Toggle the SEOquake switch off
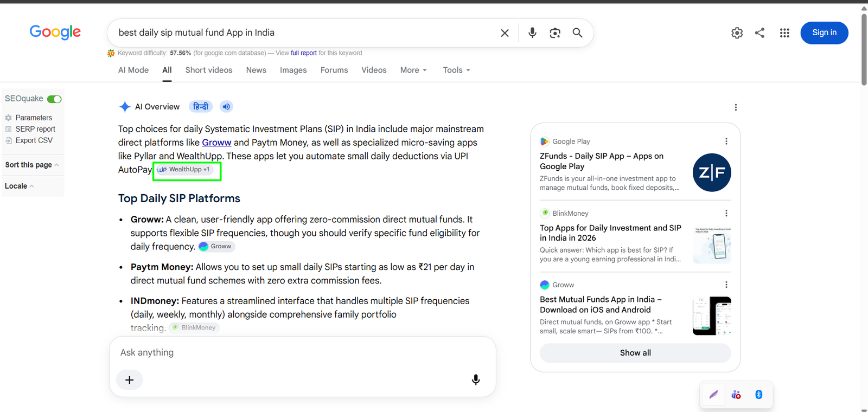This screenshot has width=868, height=412. pos(54,99)
